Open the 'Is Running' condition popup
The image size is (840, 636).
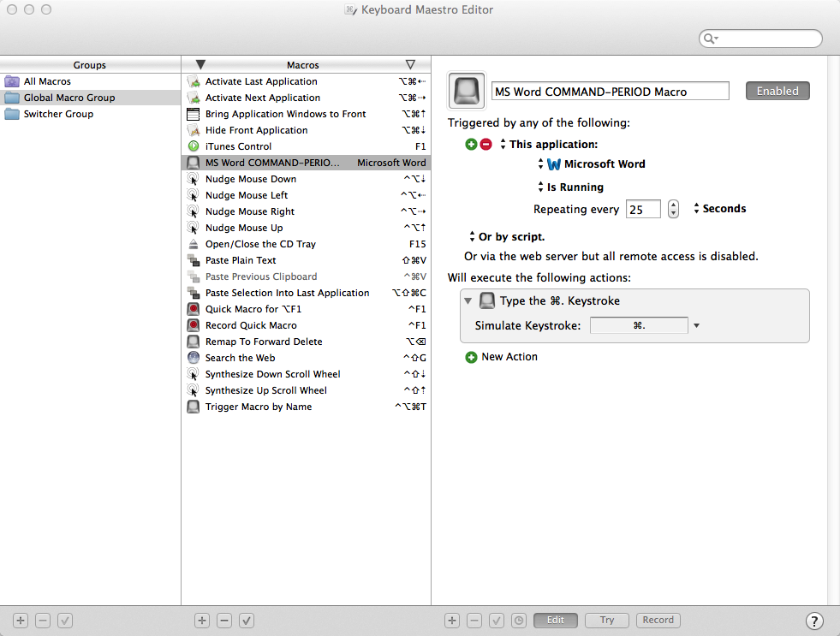[x=571, y=187]
